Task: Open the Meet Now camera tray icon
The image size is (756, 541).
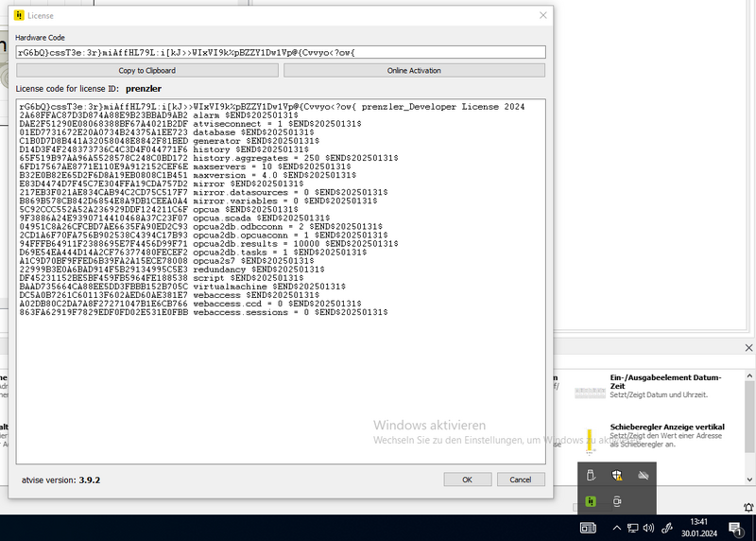Action: [617, 501]
